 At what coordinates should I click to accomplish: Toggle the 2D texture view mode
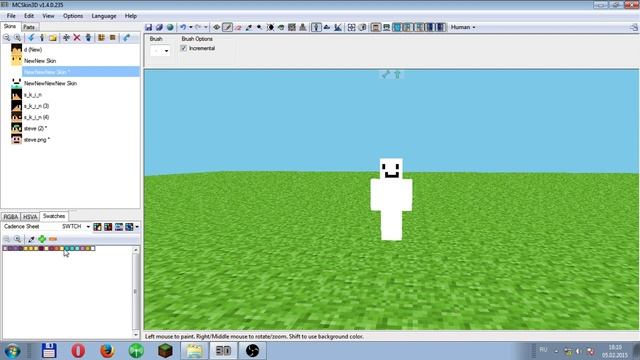(327, 27)
